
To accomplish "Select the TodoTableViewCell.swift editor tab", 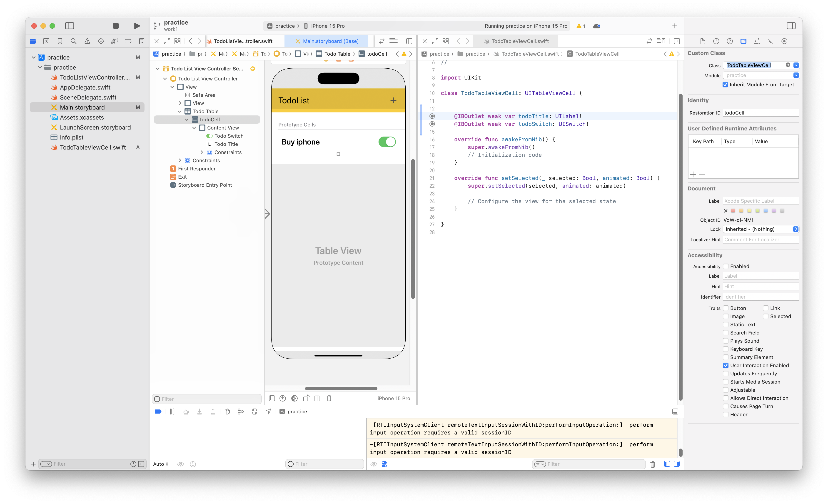I will click(x=519, y=41).
